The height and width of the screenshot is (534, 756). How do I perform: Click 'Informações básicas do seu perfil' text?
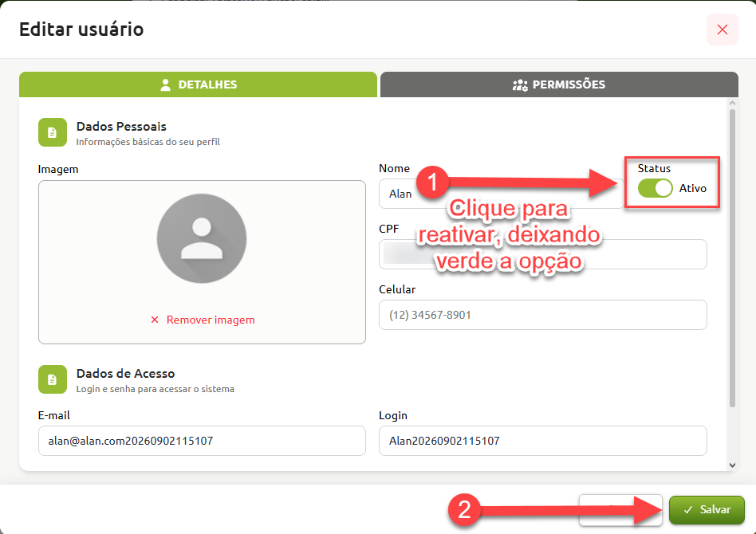[148, 142]
